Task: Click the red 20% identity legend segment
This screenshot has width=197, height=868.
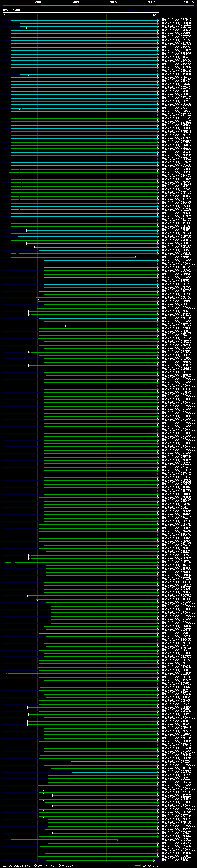Action: (22, 6)
